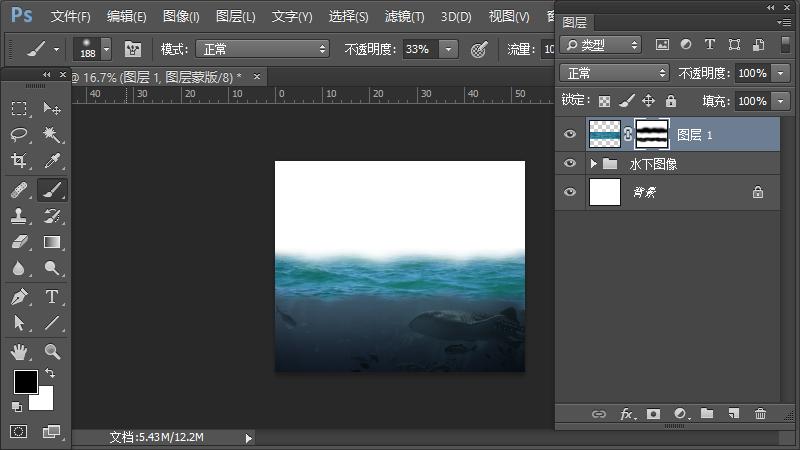Screen dimensions: 800x450
Task: Select the Eraser tool
Action: (x=19, y=242)
